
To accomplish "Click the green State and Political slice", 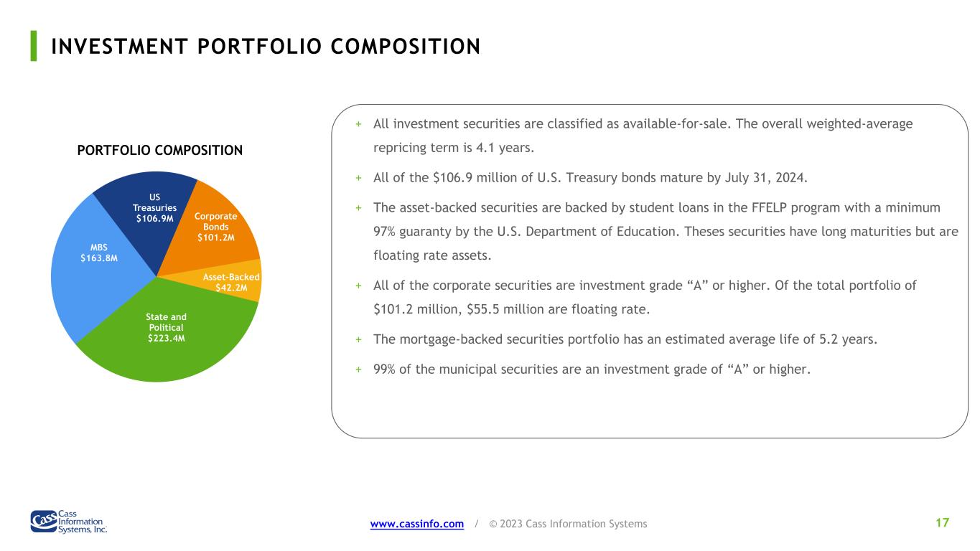I will 167,329.
